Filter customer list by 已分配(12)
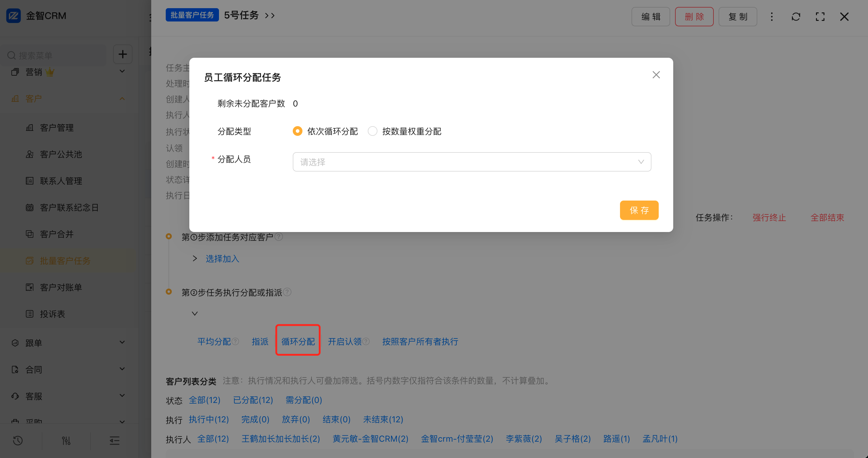This screenshot has width=868, height=458. coord(253,400)
